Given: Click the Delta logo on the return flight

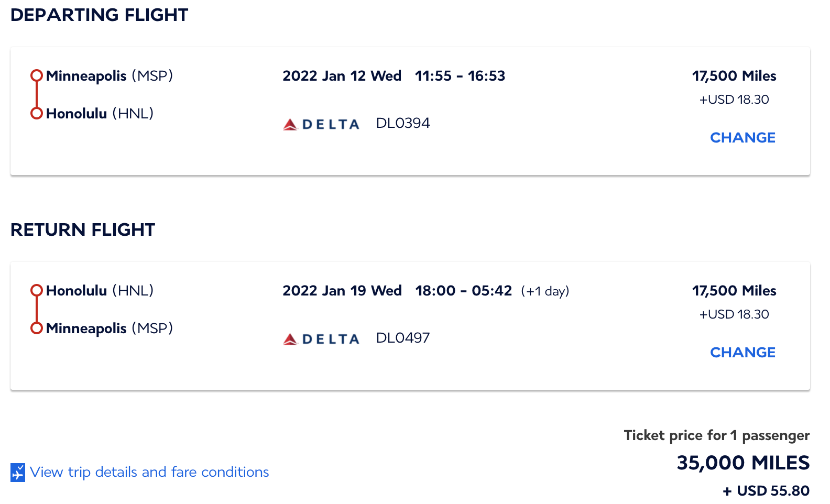Looking at the screenshot, I should [321, 338].
